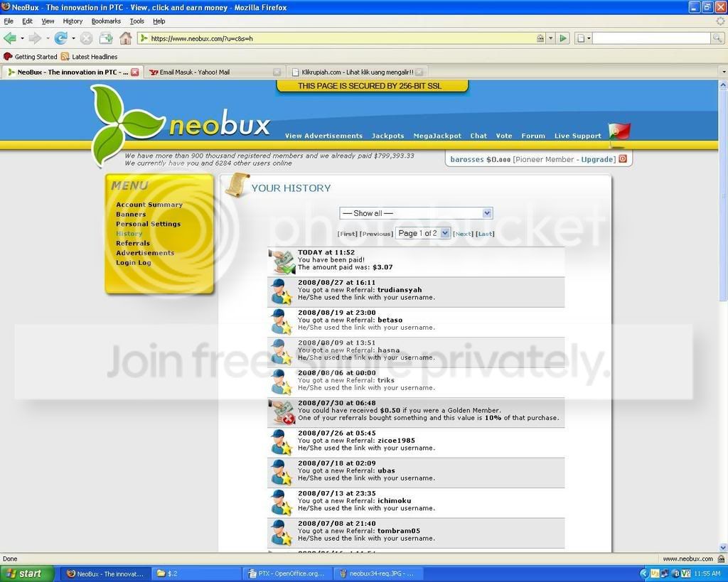Click Getting Started bookmark icon

(x=8, y=57)
